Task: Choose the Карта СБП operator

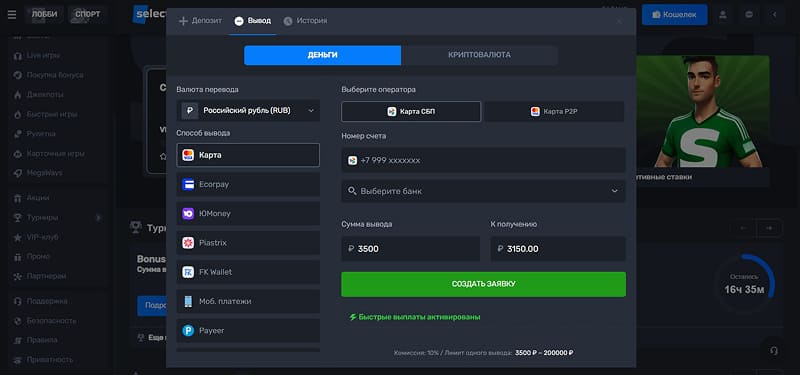Action: [411, 111]
